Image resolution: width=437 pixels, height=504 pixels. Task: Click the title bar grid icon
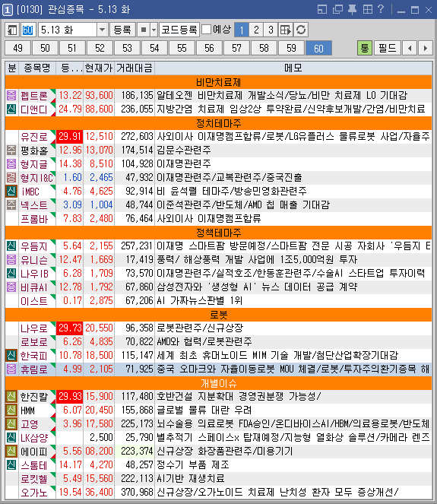[x=368, y=9]
